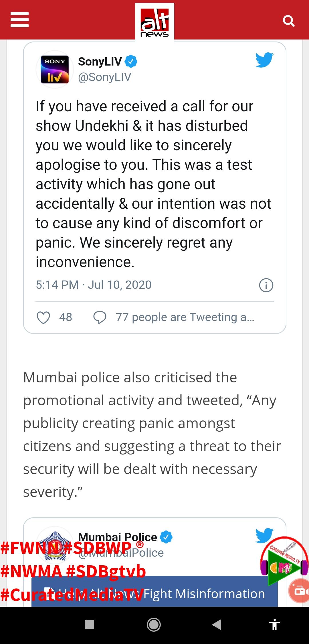This screenshot has height=644, width=309.
Task: View the 77 people are Tweeting link
Action: [185, 317]
